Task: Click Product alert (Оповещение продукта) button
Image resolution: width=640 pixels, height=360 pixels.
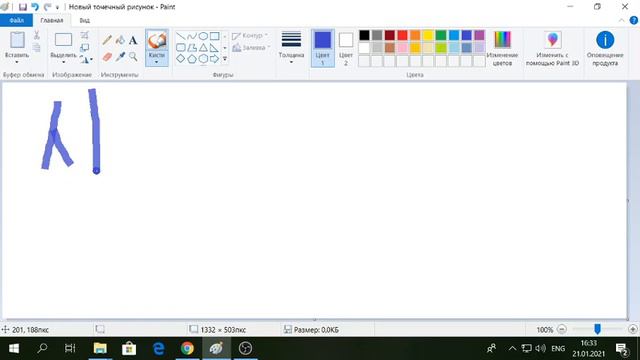Action: pyautogui.click(x=605, y=48)
